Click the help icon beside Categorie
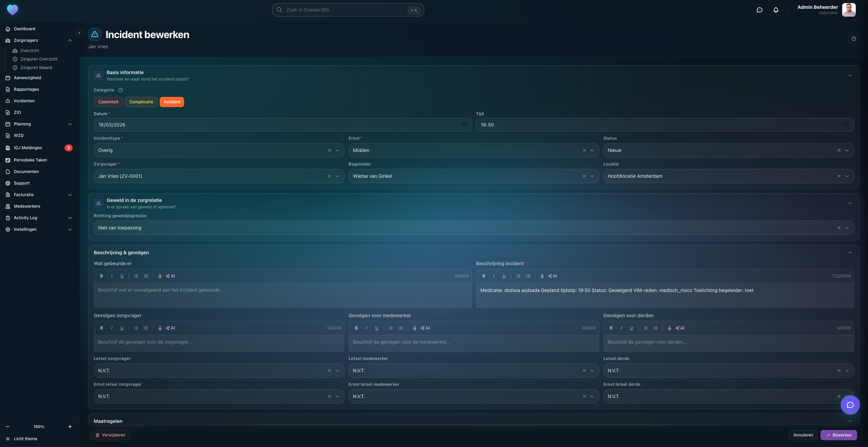The image size is (868, 447). point(121,90)
